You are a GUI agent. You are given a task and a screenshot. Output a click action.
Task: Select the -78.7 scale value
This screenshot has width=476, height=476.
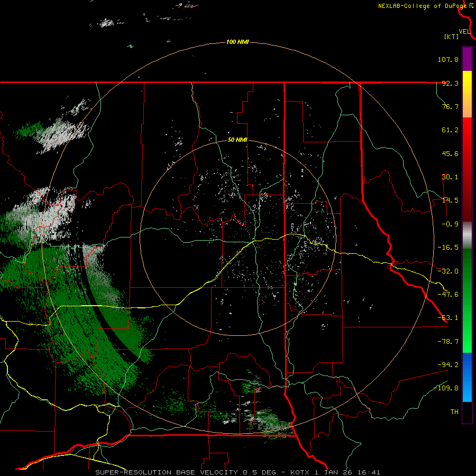(x=448, y=342)
